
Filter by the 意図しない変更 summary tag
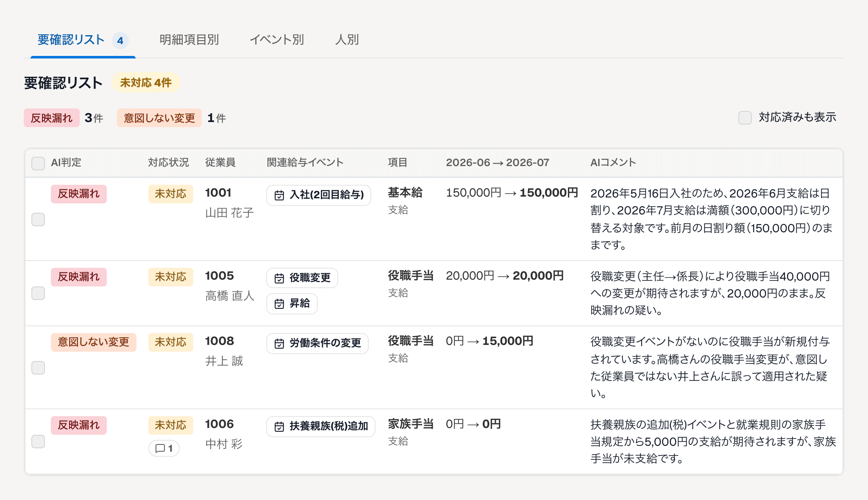click(159, 118)
